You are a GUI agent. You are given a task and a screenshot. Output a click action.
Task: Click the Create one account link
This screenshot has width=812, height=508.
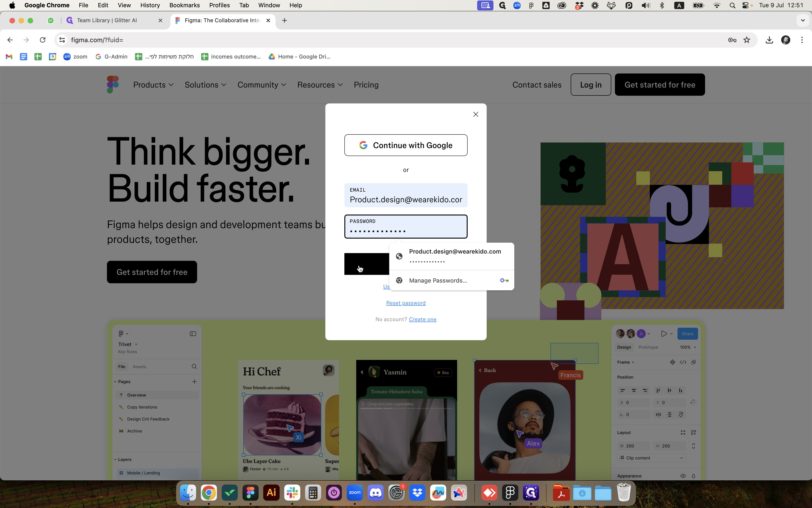click(423, 319)
